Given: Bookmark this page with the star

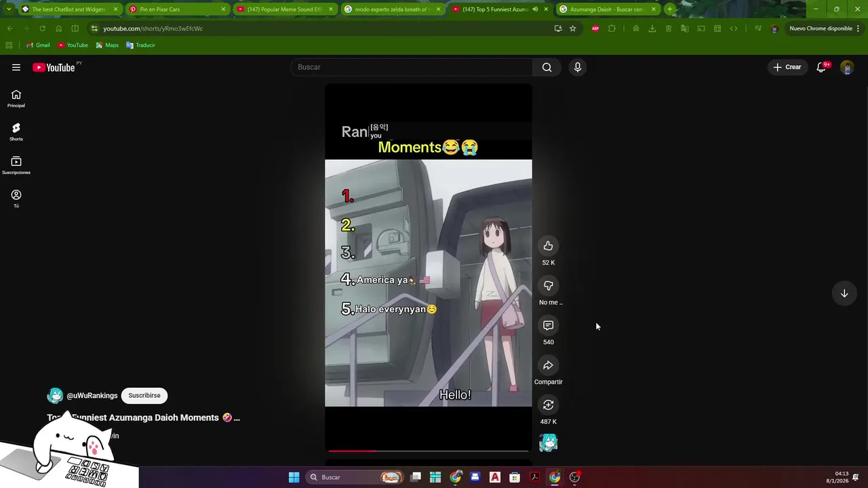Looking at the screenshot, I should (572, 28).
